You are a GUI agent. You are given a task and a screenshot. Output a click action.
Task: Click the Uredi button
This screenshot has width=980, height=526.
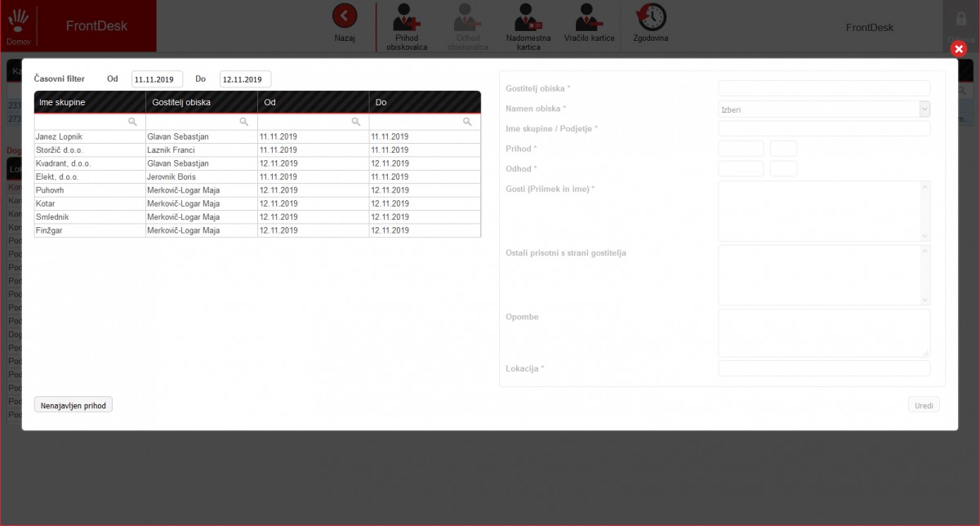[x=924, y=405]
